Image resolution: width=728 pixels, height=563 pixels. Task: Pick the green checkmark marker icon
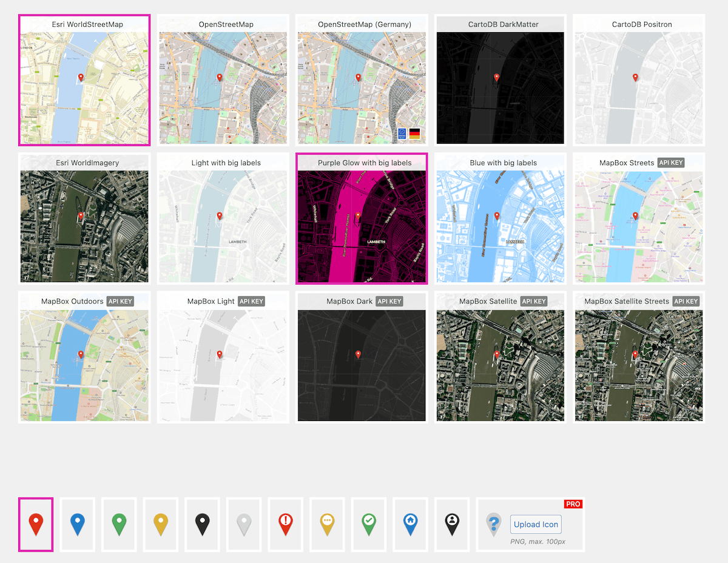tap(369, 524)
